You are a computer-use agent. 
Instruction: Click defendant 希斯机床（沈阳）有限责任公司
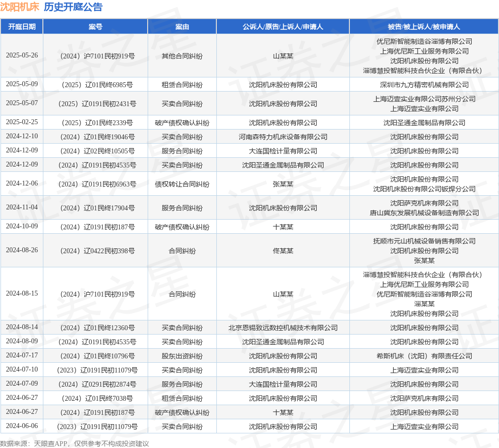pyautogui.click(x=424, y=356)
